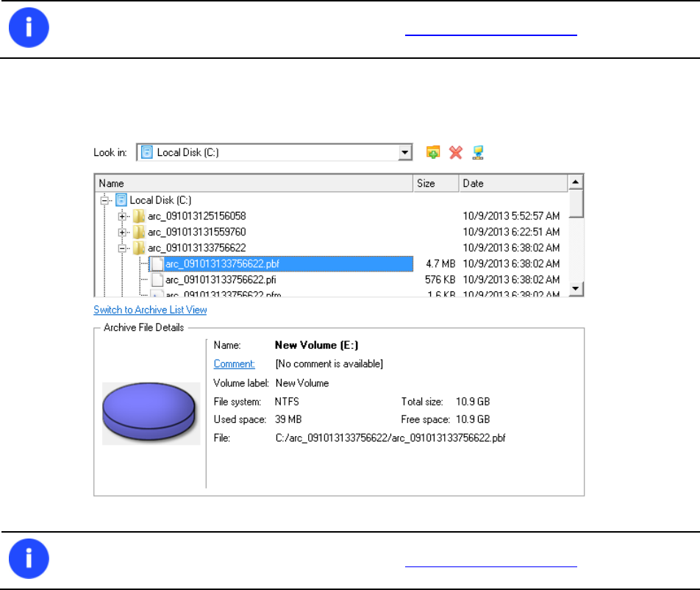
Task: Expand the arc_091013125156058 folder
Action: [x=122, y=216]
